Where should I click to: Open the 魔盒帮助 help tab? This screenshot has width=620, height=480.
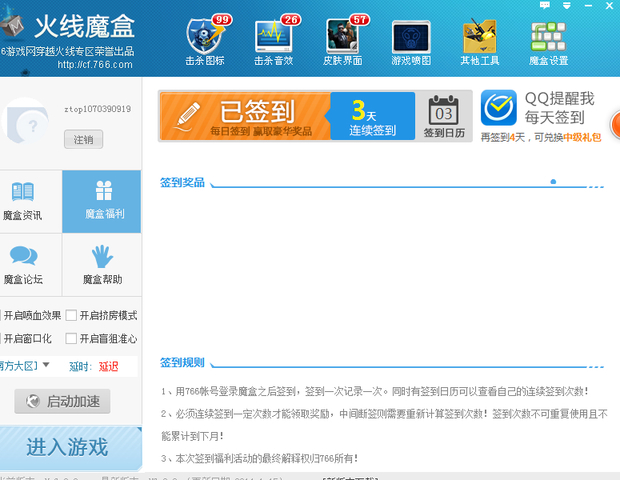(102, 265)
